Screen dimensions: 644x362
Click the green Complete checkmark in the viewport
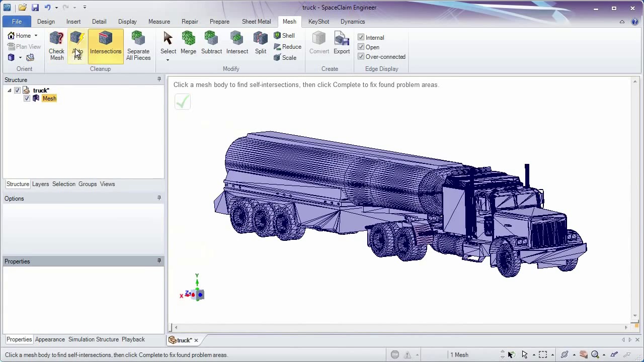coord(182,102)
